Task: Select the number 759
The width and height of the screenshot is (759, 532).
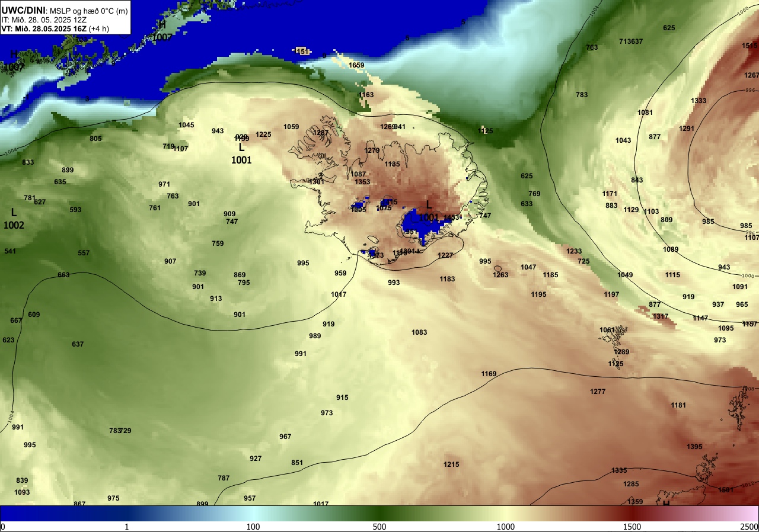Action: point(218,243)
